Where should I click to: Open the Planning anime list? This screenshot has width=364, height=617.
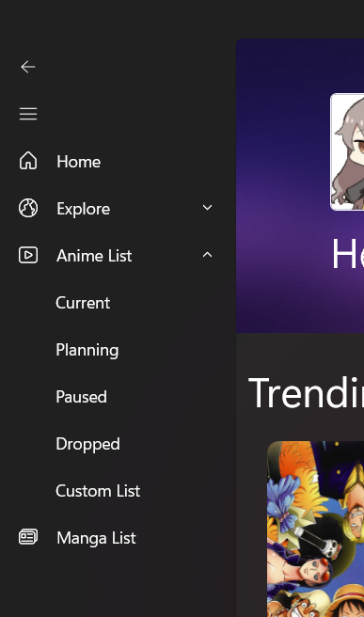click(87, 350)
